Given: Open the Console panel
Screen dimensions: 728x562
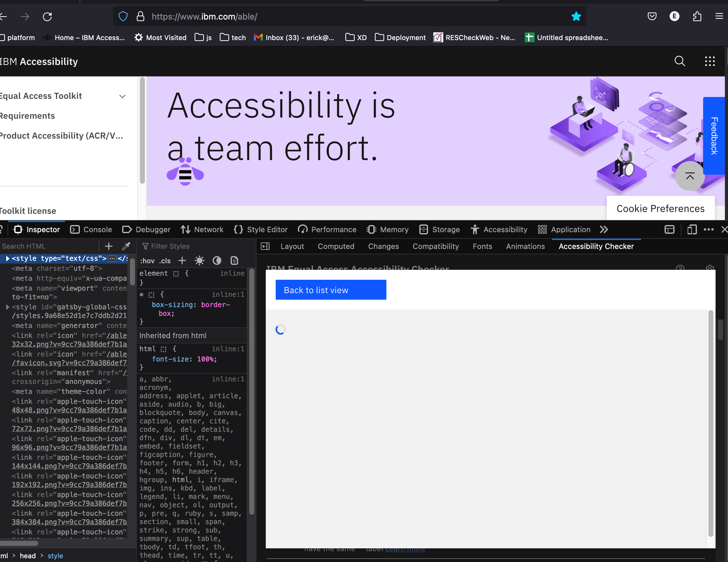Looking at the screenshot, I should (x=91, y=229).
